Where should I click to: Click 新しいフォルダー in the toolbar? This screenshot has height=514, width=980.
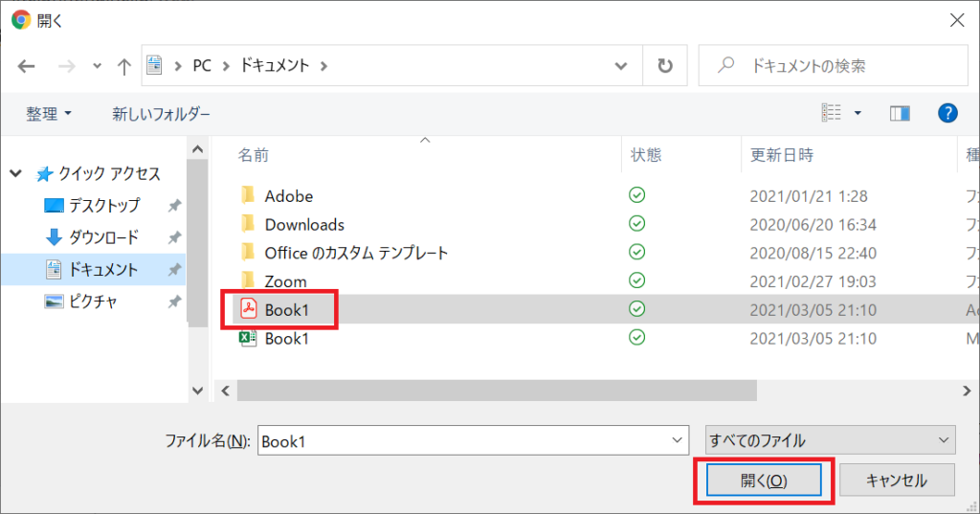(161, 114)
